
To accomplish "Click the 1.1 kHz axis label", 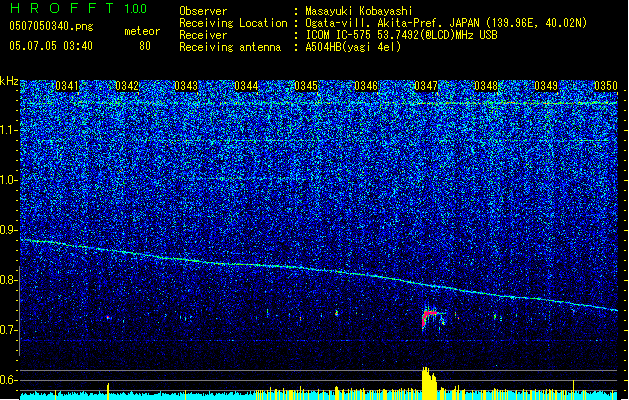I will coord(9,130).
